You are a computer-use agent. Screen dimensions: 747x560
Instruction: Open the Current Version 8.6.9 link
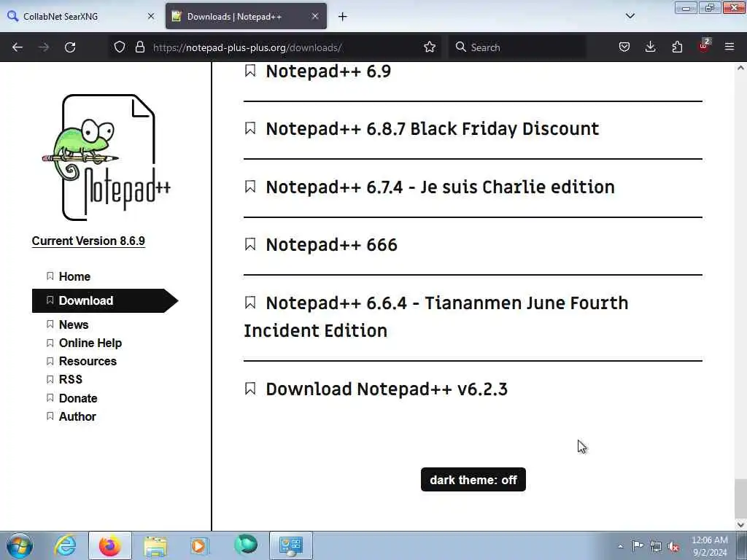click(88, 241)
